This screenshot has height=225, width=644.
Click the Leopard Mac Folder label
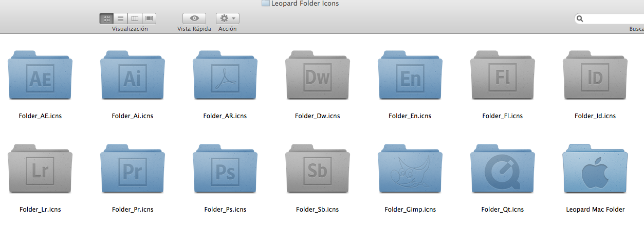pos(595,210)
